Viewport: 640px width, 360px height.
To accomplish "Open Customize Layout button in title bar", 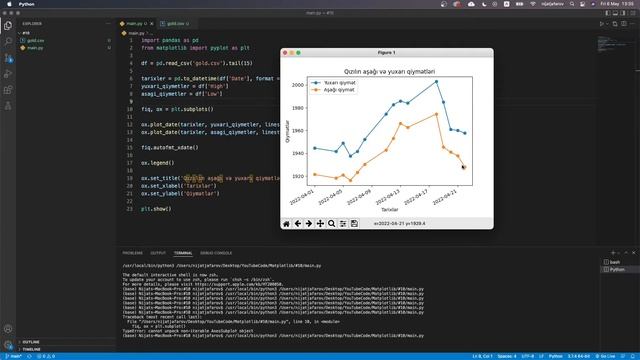I will [633, 13].
